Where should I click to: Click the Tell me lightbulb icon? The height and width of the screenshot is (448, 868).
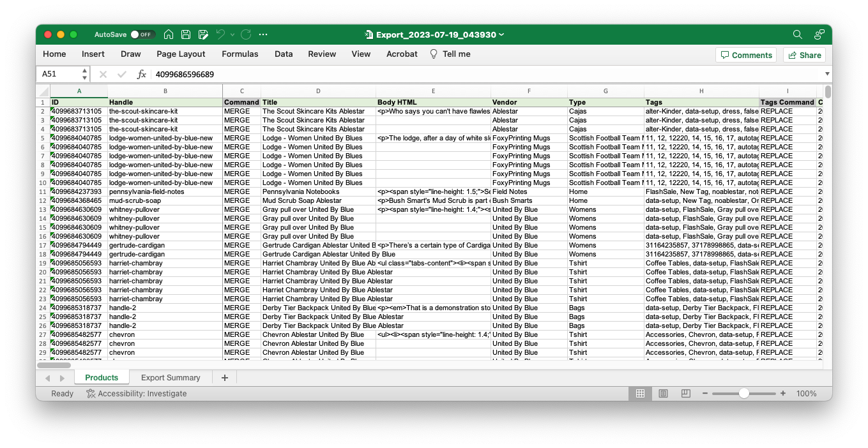434,54
